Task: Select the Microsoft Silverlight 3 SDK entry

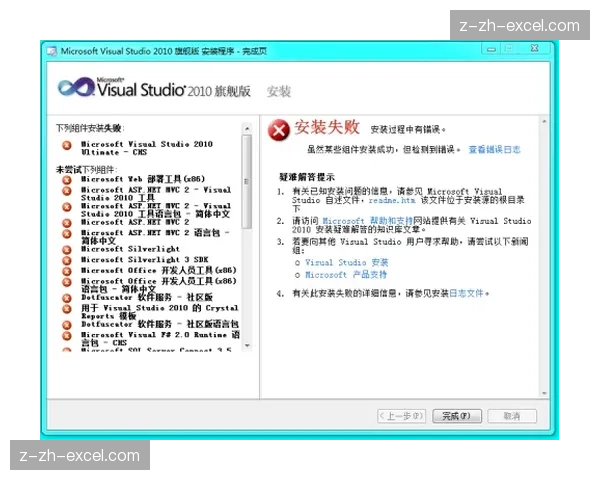Action: pos(145,260)
